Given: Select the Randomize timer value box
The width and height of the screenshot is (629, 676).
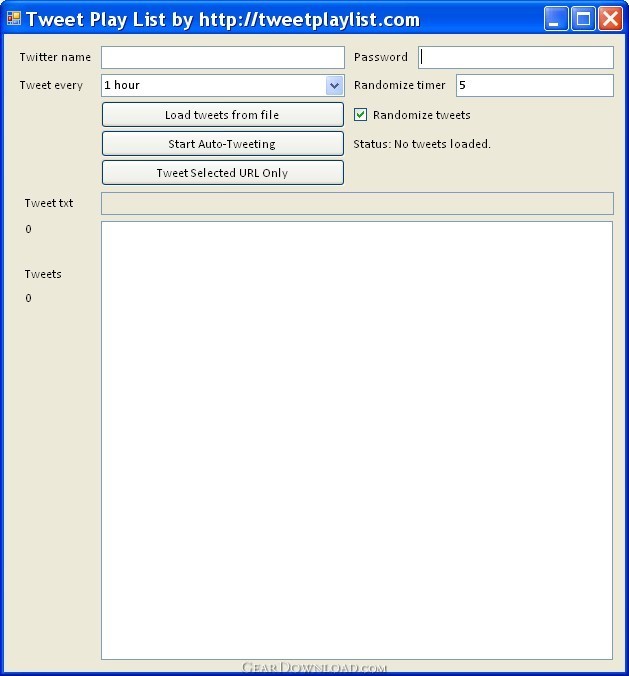Looking at the screenshot, I should [534, 86].
